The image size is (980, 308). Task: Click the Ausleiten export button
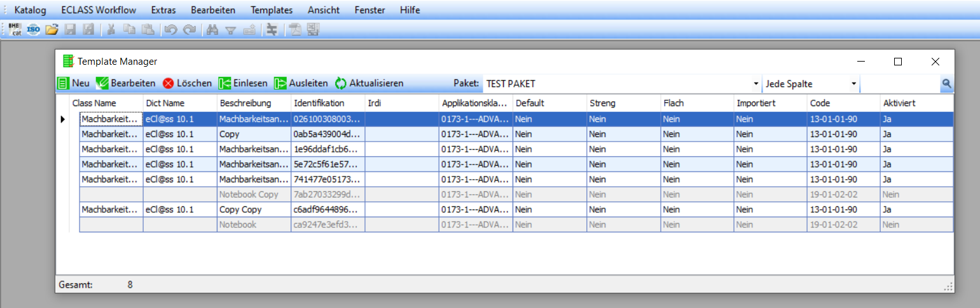tap(301, 83)
